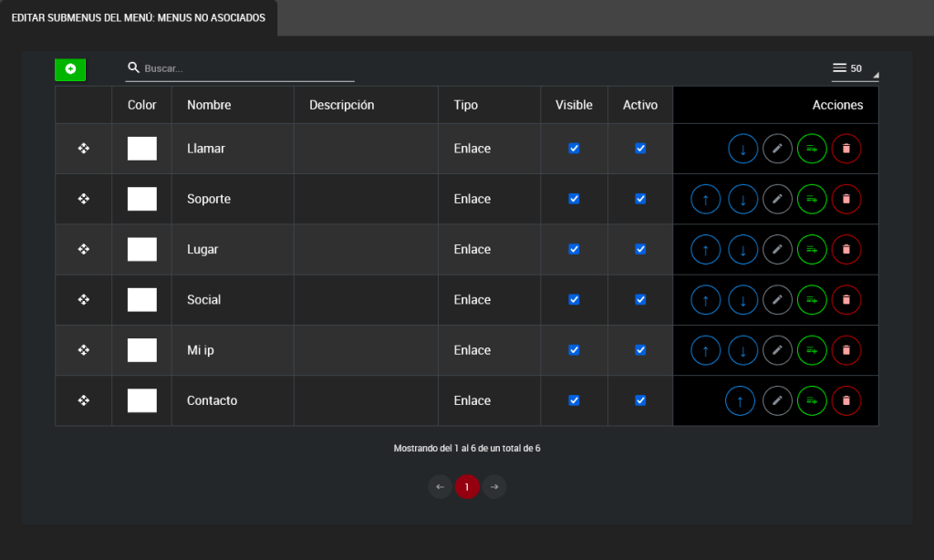934x560 pixels.
Task: Move the Llamar row down
Action: click(742, 149)
